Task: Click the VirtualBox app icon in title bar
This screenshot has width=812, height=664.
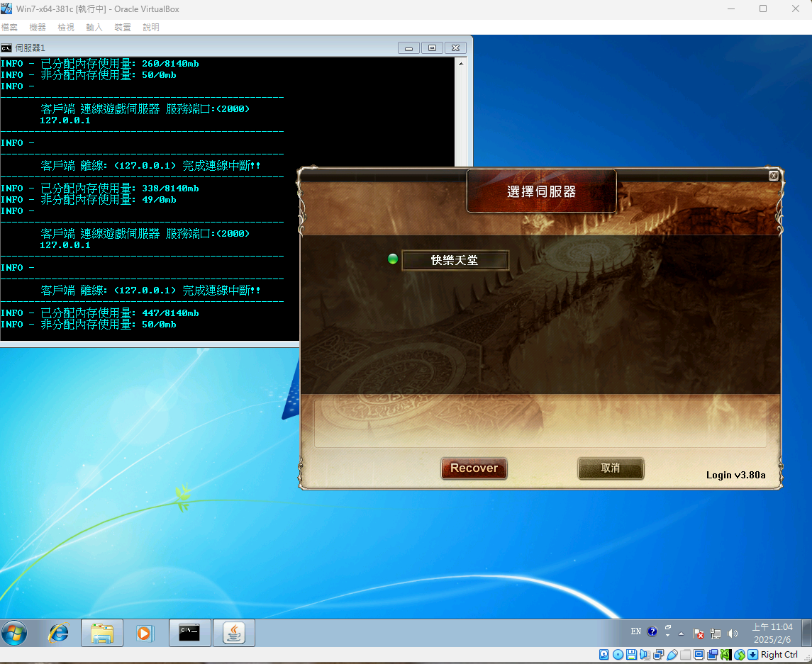Action: [x=6, y=9]
